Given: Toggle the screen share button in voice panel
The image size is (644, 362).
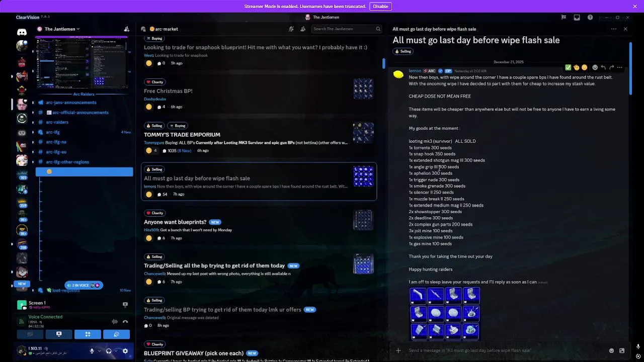Looking at the screenshot, I should 58,334.
